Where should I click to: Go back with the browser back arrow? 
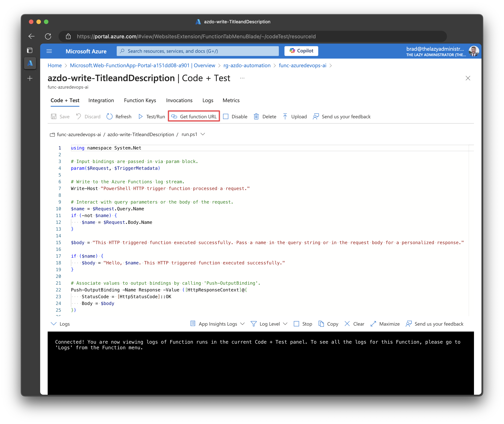point(32,36)
